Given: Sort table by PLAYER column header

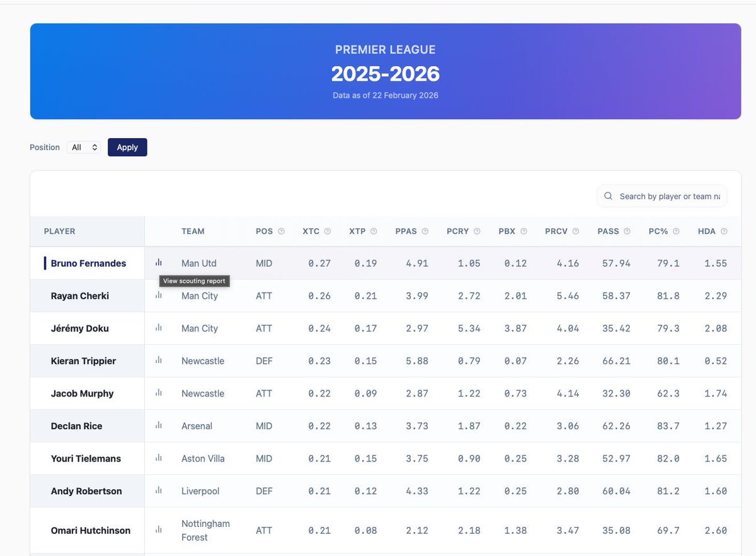Looking at the screenshot, I should click(60, 231).
